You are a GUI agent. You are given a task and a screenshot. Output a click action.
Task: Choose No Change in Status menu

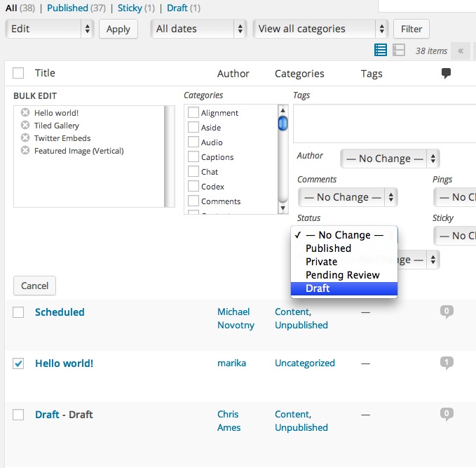344,235
